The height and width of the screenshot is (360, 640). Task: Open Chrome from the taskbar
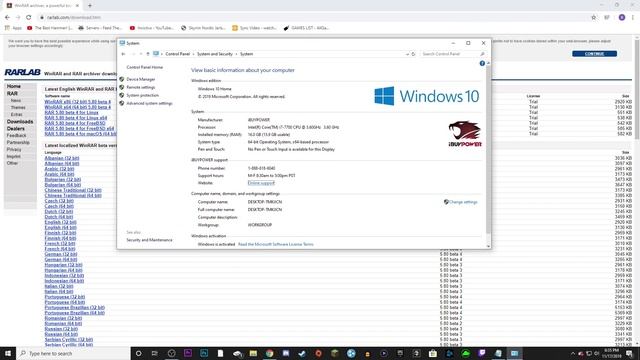269,353
